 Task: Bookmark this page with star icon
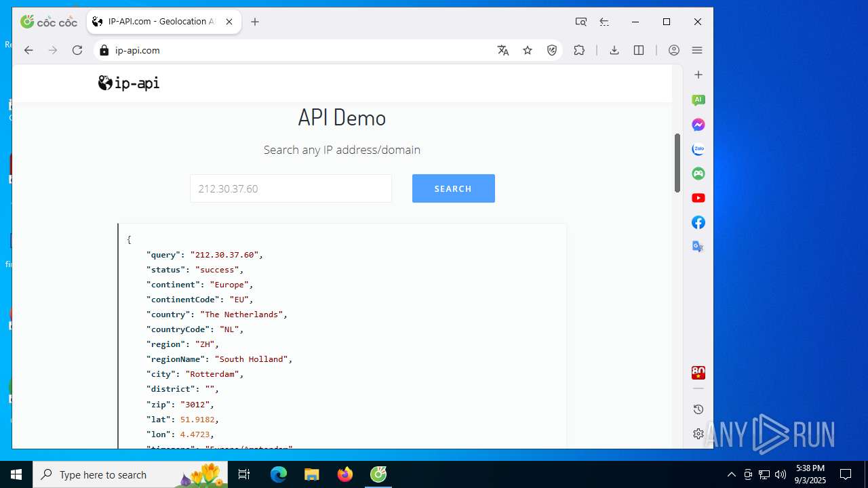pos(528,50)
